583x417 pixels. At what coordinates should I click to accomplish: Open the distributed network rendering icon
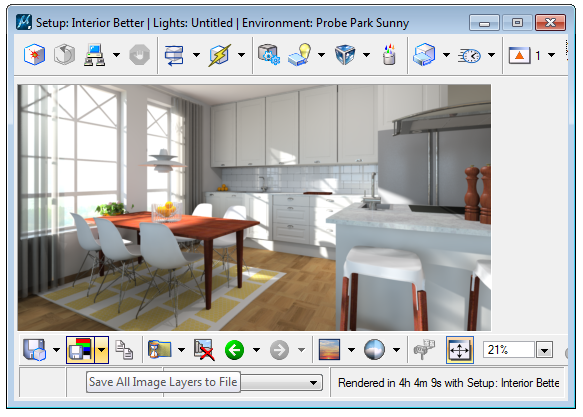[94, 55]
